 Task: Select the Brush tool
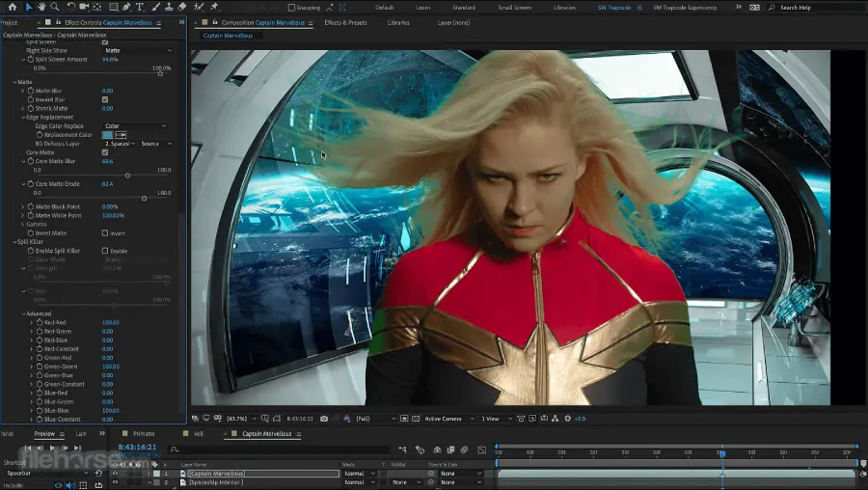(x=155, y=7)
